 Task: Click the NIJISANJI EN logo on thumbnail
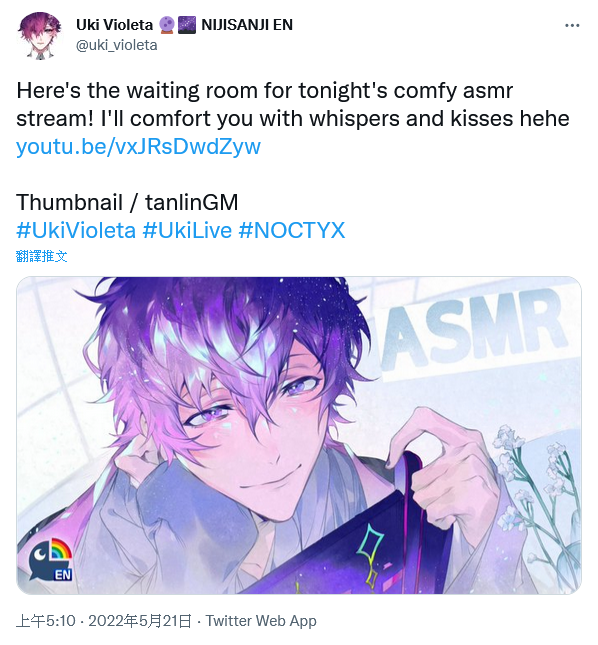point(50,560)
